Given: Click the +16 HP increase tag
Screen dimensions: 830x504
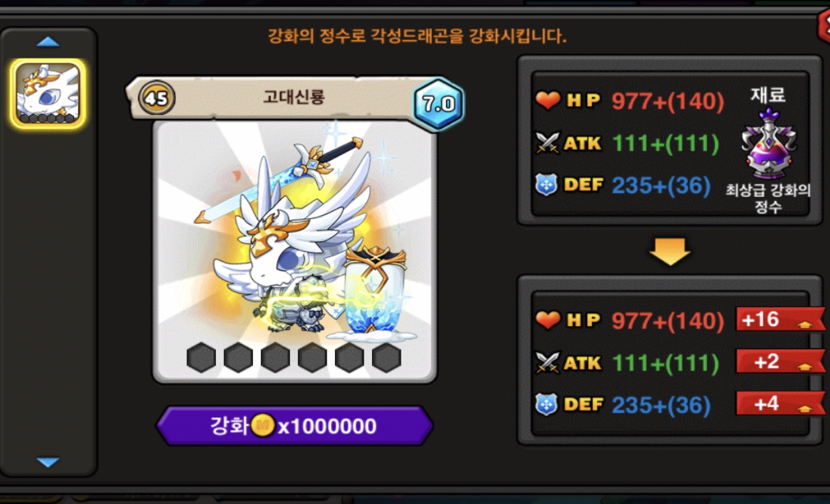Looking at the screenshot, I should (780, 319).
